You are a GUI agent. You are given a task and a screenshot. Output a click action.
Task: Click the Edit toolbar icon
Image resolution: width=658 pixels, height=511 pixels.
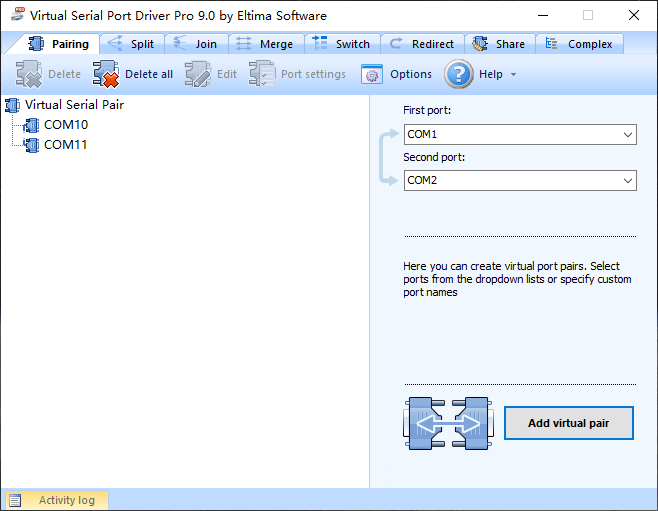[198, 74]
